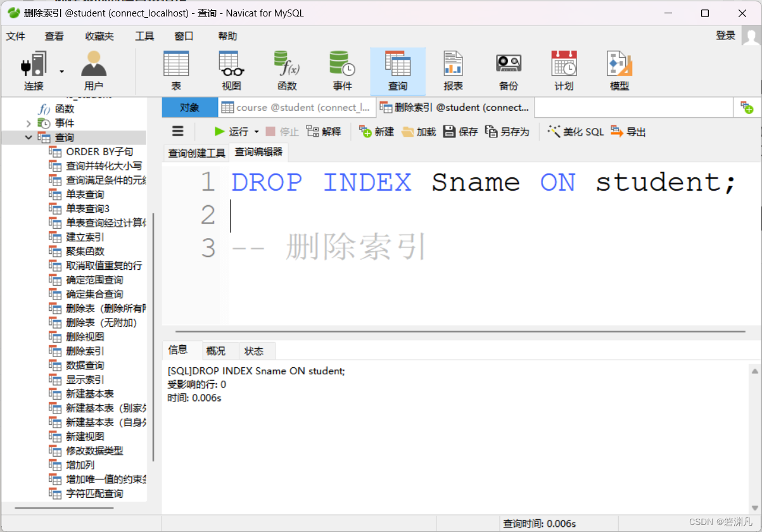Open the 模型 model section

[619, 71]
